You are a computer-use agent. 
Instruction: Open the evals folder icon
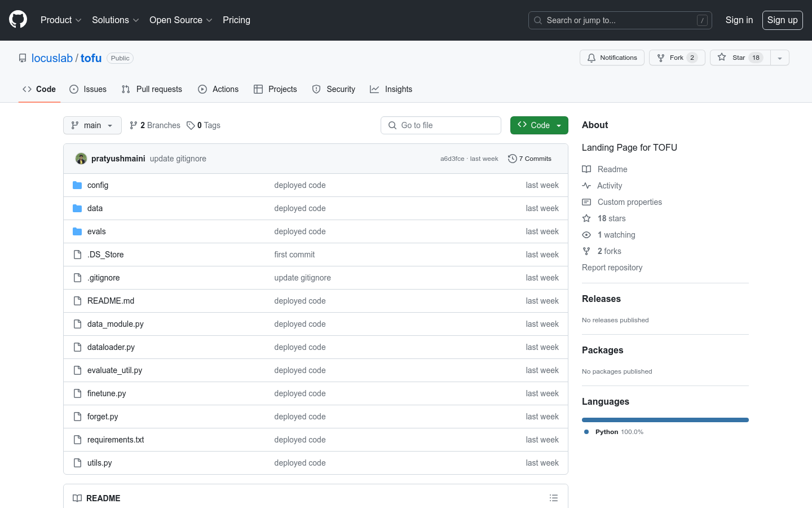77,231
